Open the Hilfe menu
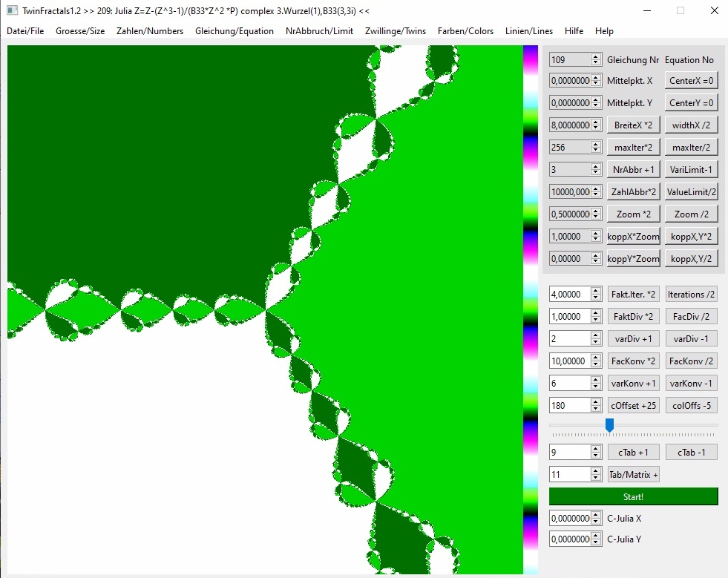This screenshot has width=728, height=578. coord(574,31)
